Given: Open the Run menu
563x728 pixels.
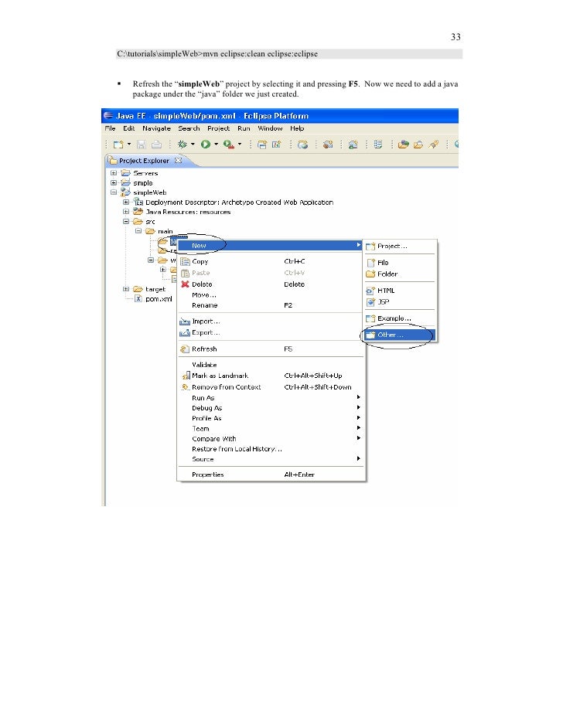Looking at the screenshot, I should coord(244,128).
